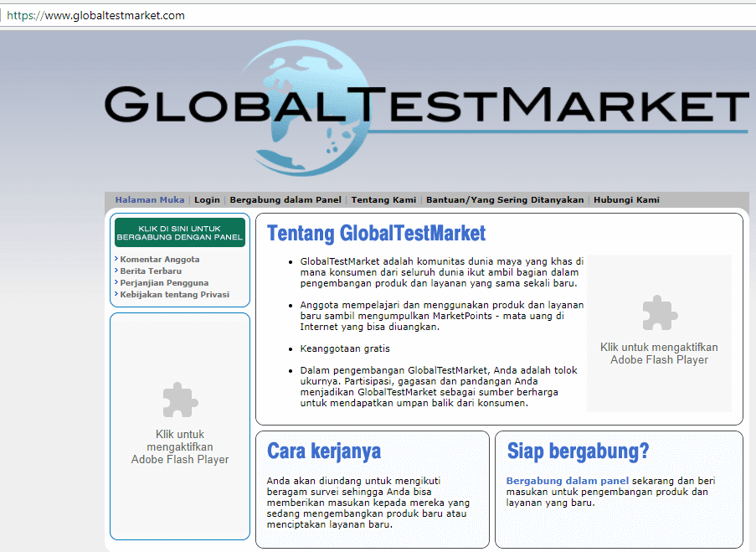Open the Tentang Kami nav item
Image resolution: width=756 pixels, height=552 pixels.
383,199
